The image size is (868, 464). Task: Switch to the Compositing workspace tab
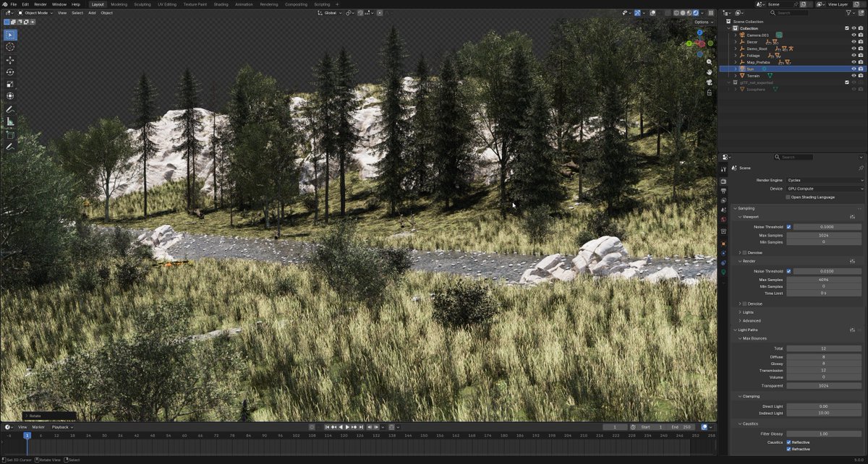(296, 4)
